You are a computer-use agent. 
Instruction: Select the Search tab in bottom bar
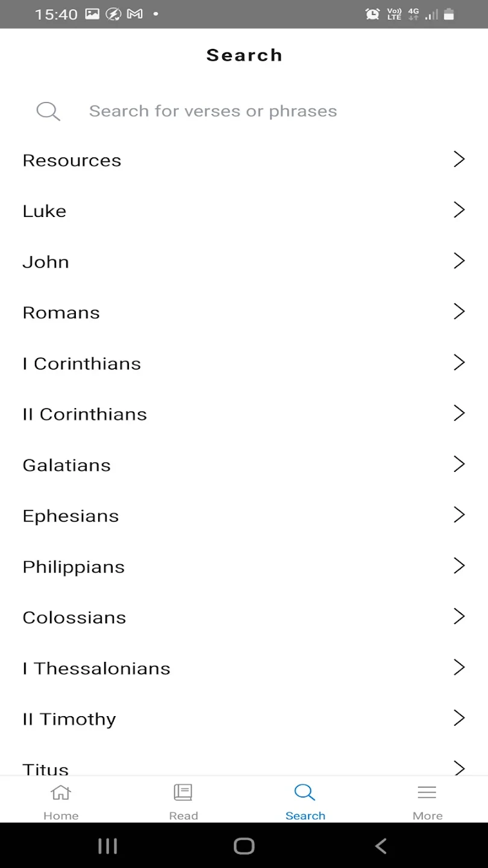pos(305,802)
